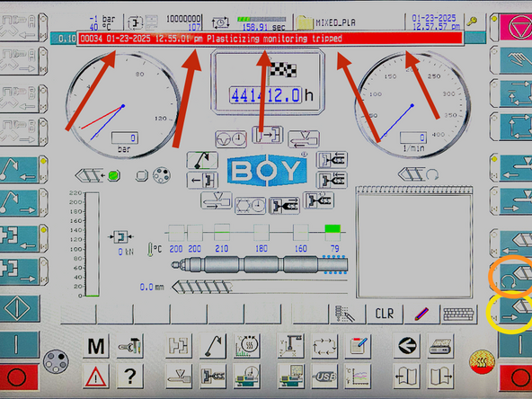
Task: Open the main menu M button
Action: pyautogui.click(x=96, y=346)
